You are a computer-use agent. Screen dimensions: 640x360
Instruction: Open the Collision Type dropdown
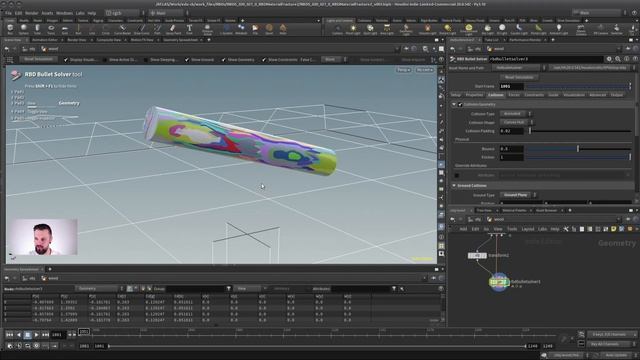(516, 114)
